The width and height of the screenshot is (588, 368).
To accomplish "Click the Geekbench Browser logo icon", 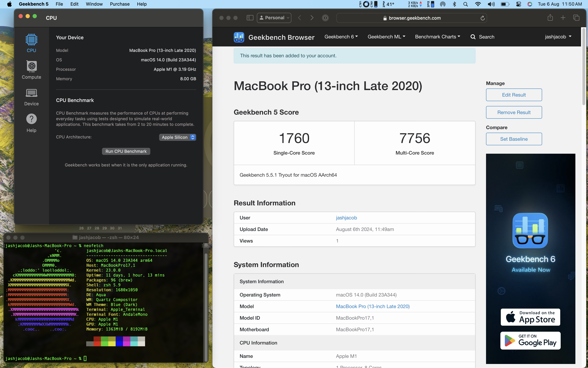I will point(239,37).
